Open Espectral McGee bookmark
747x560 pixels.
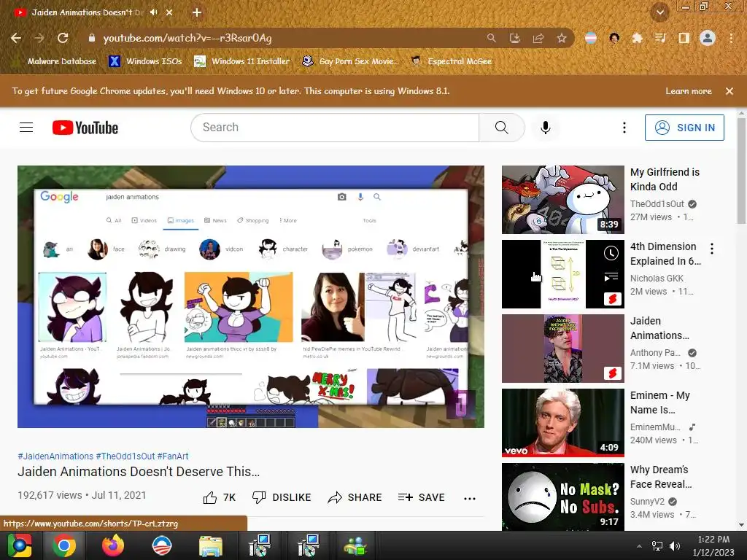451,61
